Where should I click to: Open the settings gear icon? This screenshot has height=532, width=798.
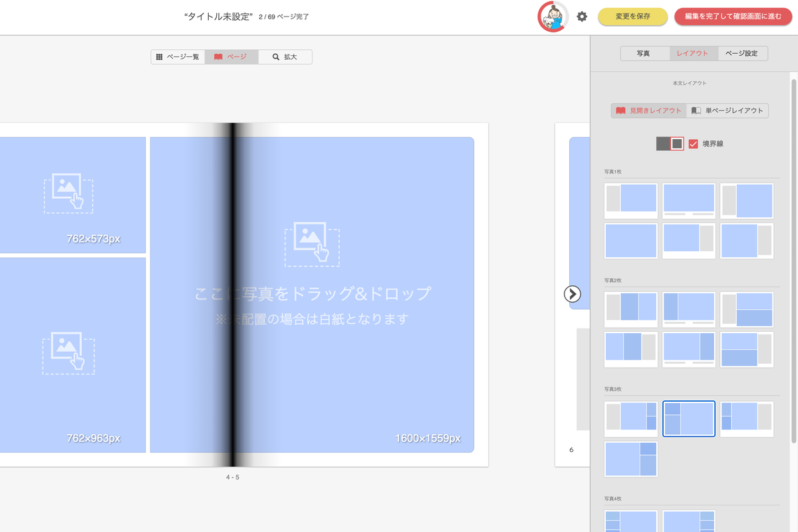582,17
